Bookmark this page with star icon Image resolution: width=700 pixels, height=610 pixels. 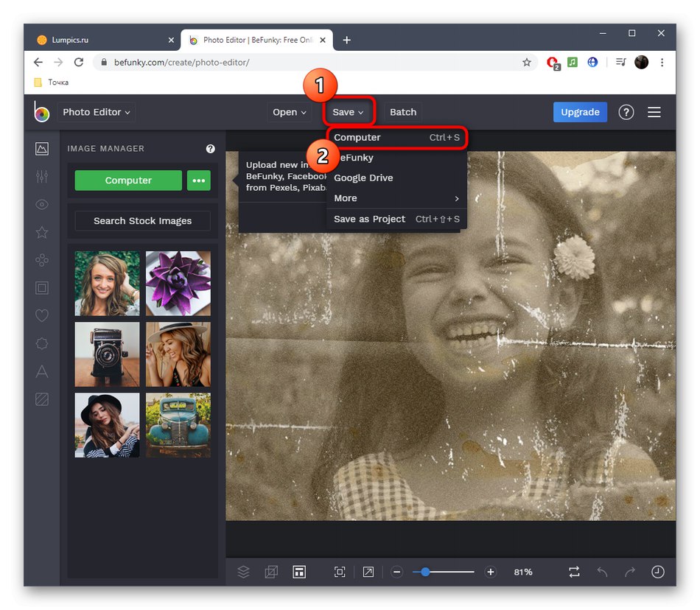click(x=527, y=63)
